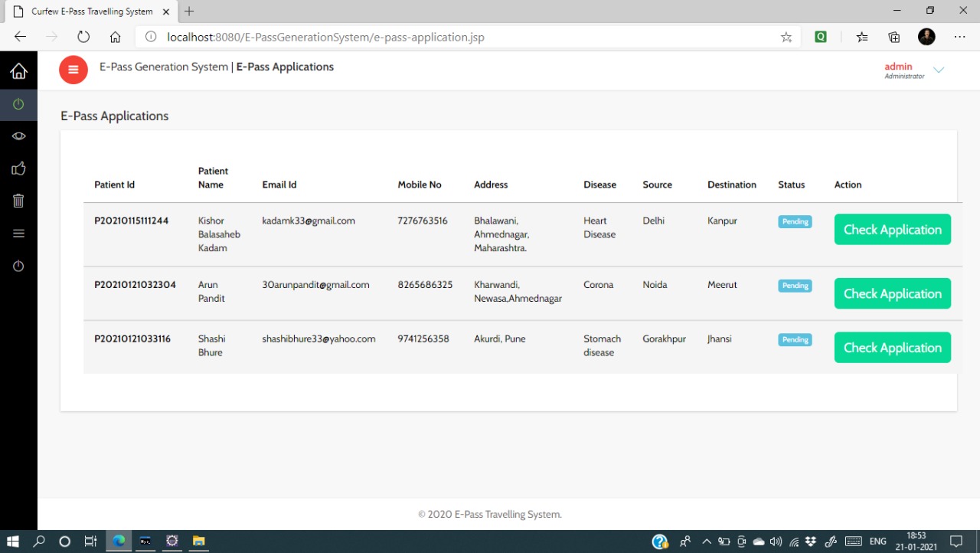Click the logout power icon at sidebar bottom
Viewport: 980px width, 553px height.
click(18, 266)
